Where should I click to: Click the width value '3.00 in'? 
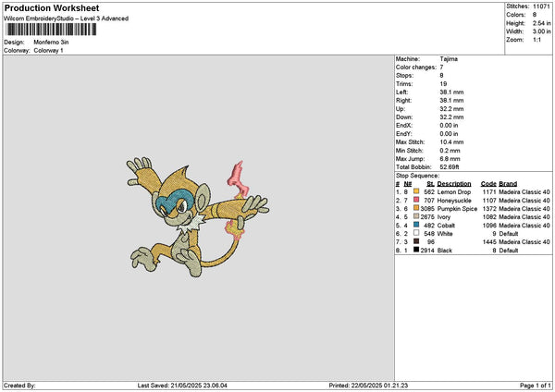click(541, 31)
